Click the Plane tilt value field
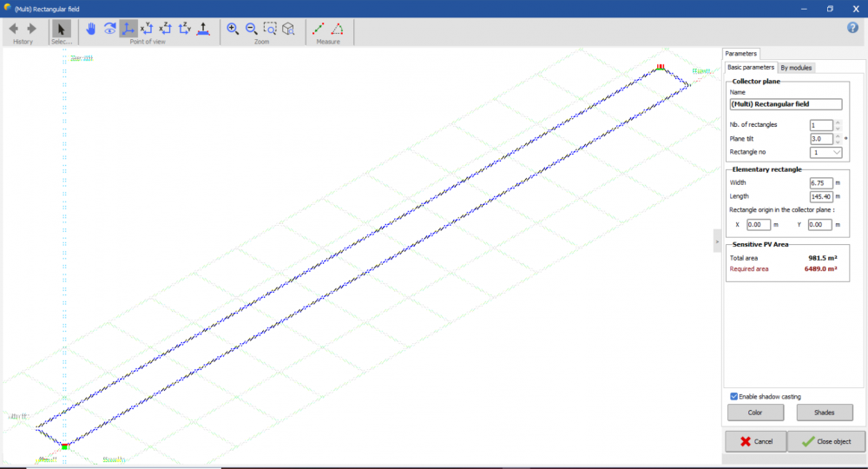 click(821, 139)
